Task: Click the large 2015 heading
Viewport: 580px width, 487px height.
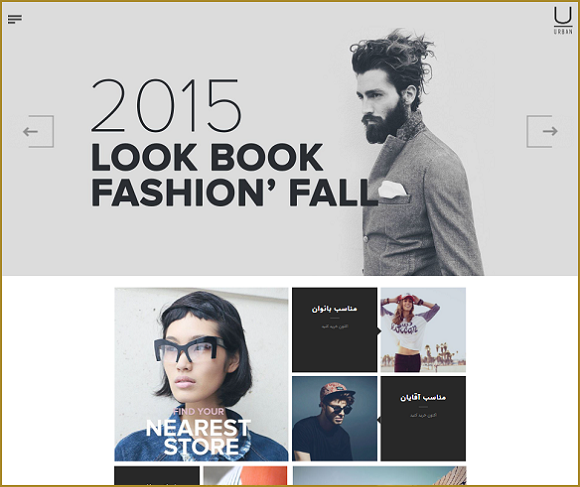Action: coord(166,105)
